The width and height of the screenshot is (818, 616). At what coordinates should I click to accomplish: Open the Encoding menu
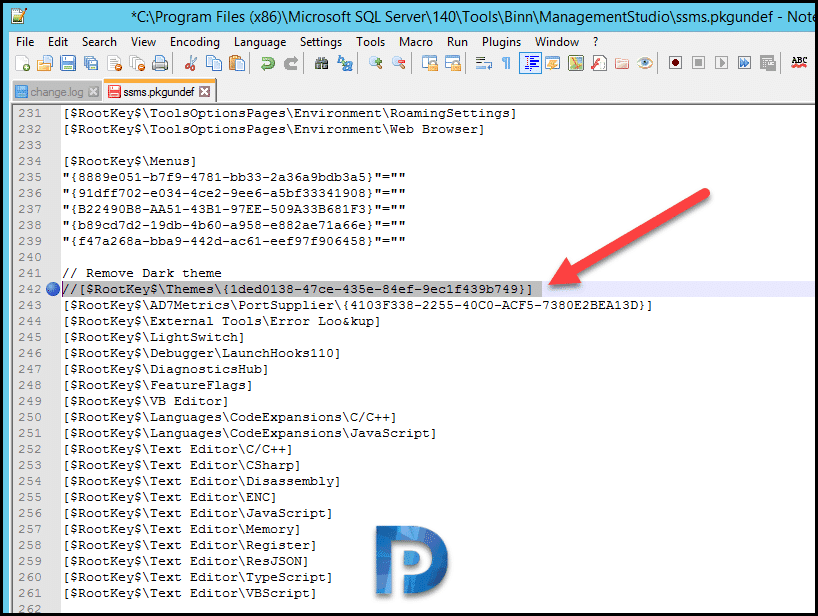coord(195,42)
